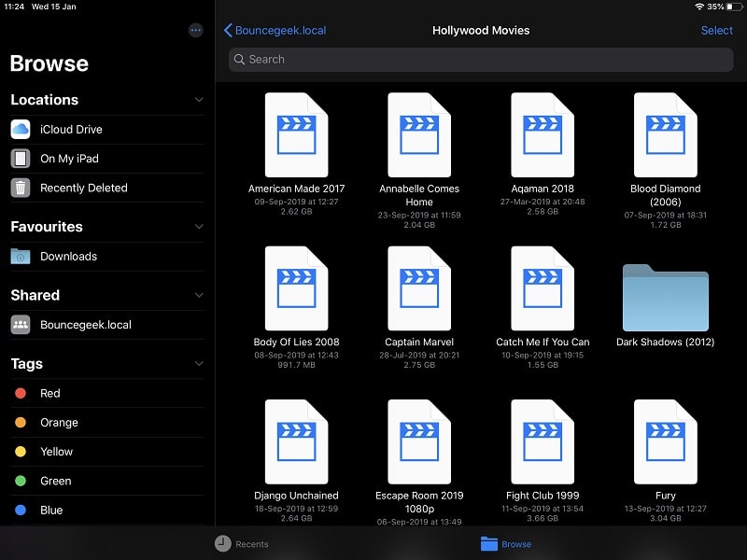Tap the Hollywood Movies title
Image resolution: width=747 pixels, height=560 pixels.
point(481,31)
